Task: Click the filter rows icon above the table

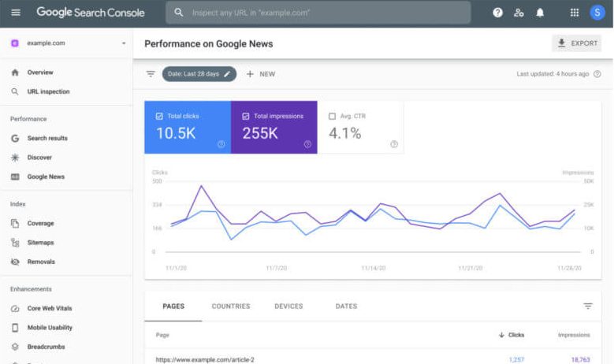Action: point(587,306)
